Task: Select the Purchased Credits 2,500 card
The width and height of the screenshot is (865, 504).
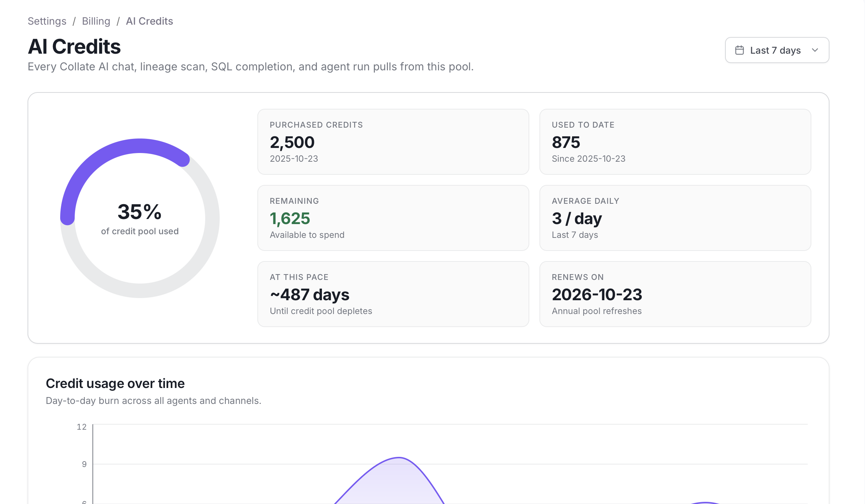Action: (x=393, y=142)
